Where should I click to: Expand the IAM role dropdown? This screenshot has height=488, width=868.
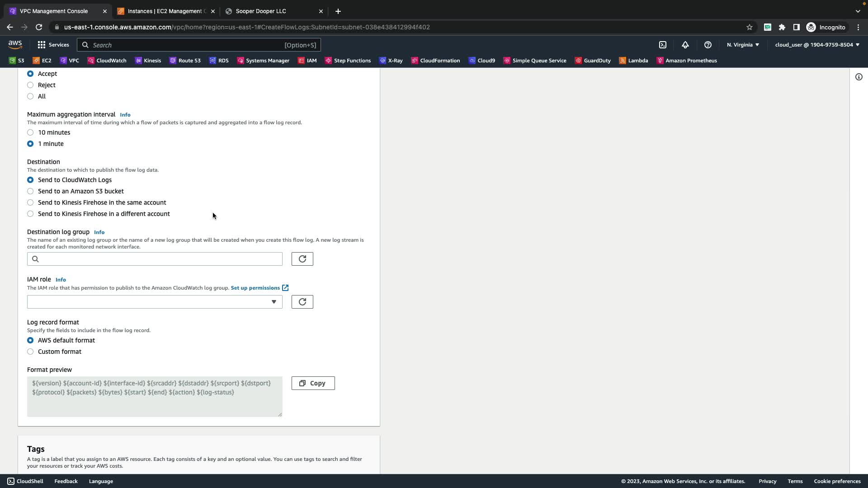coord(155,302)
